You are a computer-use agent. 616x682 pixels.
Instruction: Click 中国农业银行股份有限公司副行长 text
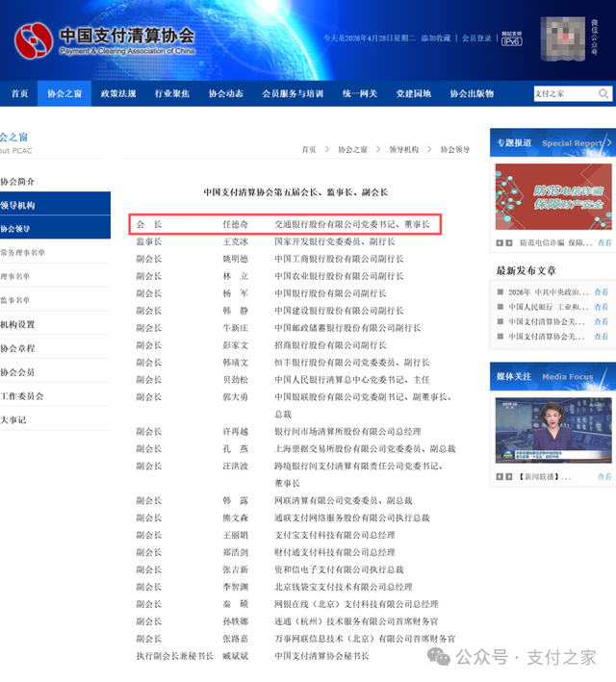coord(339,276)
